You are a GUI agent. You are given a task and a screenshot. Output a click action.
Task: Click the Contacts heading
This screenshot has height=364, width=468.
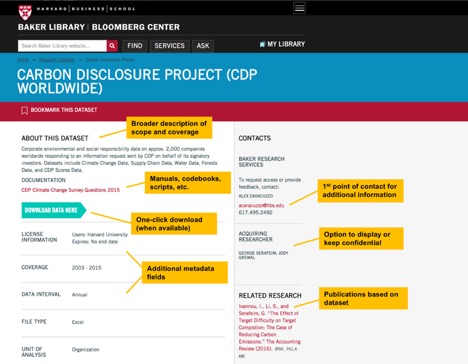tap(255, 138)
